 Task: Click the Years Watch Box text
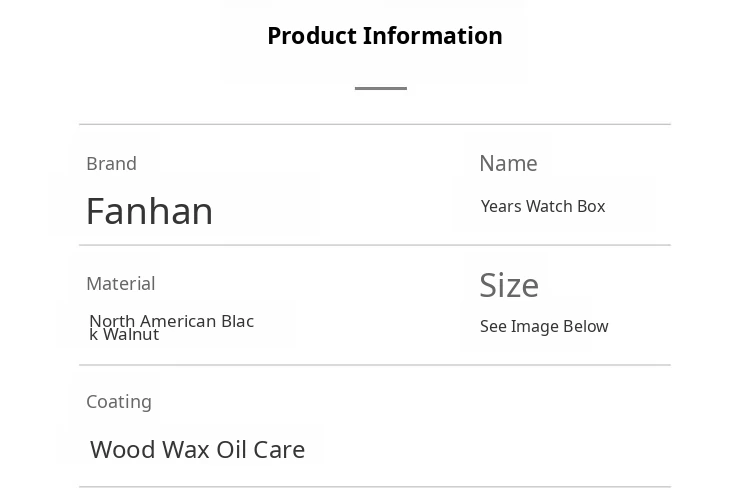[x=543, y=206]
